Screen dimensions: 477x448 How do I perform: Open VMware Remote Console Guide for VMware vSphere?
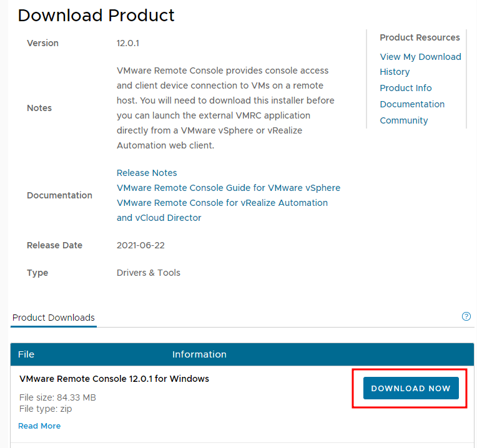pos(229,188)
